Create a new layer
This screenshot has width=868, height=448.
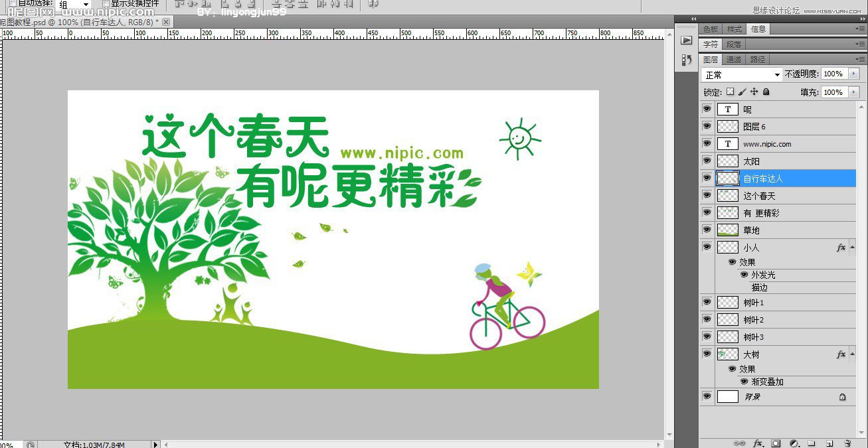[x=829, y=443]
